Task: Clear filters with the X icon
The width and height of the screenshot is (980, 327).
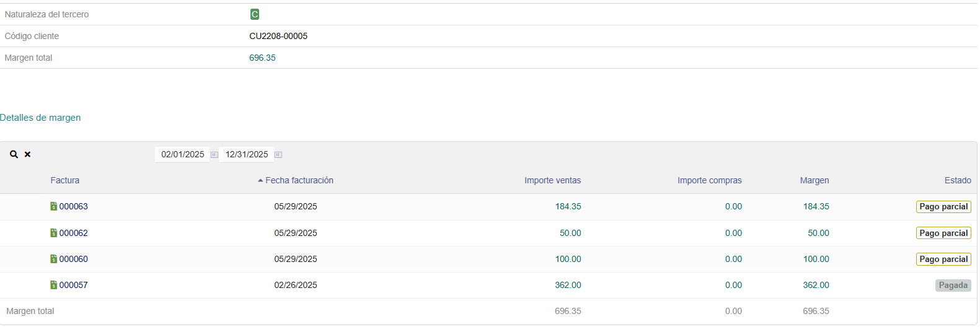Action: [x=27, y=154]
